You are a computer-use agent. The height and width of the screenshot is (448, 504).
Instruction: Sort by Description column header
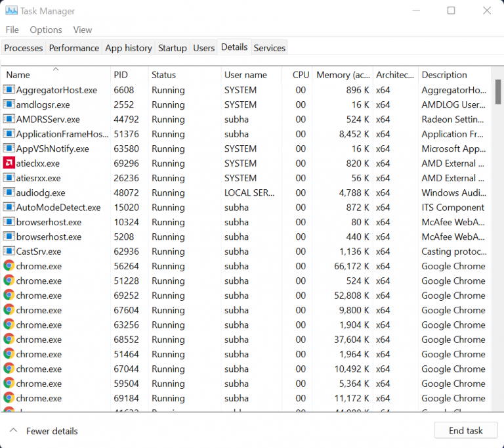pos(455,75)
